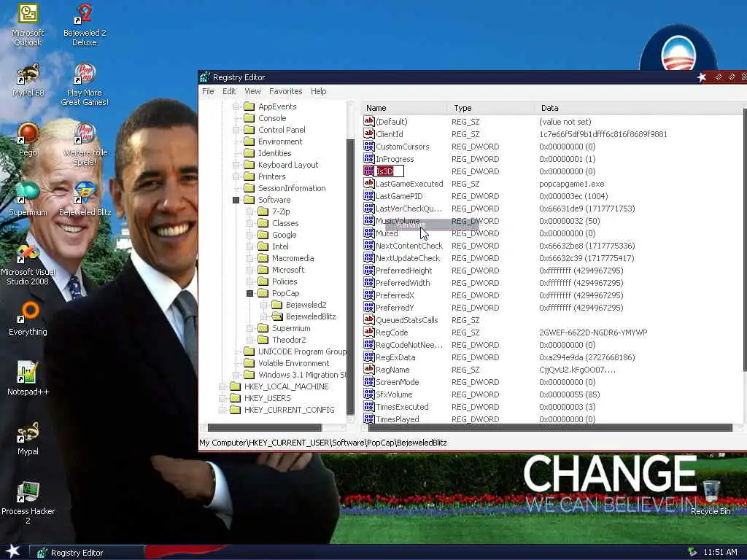Screen dimensions: 747x560
Task: Select the LastGamePID value
Action: click(399, 196)
